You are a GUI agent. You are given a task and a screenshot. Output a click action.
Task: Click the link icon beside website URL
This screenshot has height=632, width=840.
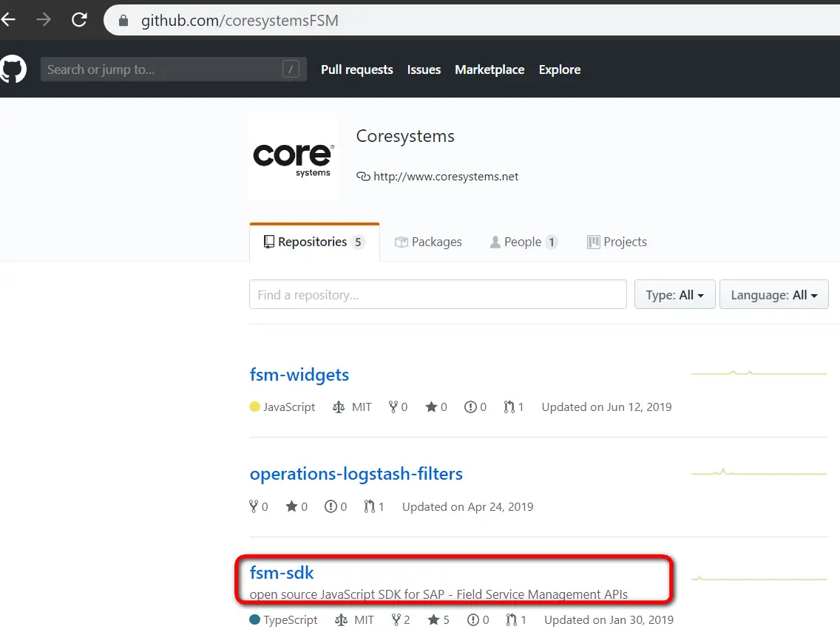[x=363, y=177]
